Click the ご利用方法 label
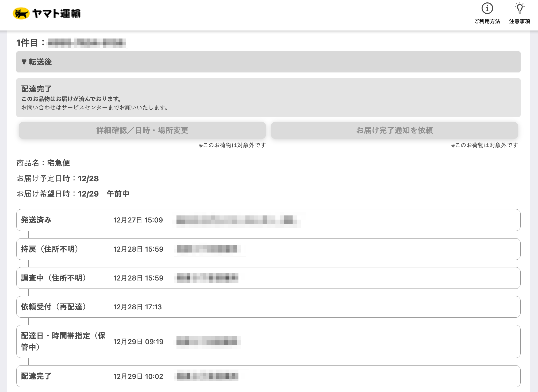The height and width of the screenshot is (392, 538). coord(487,21)
